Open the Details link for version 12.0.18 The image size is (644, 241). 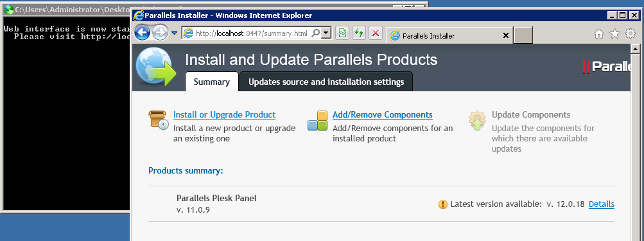pos(601,204)
